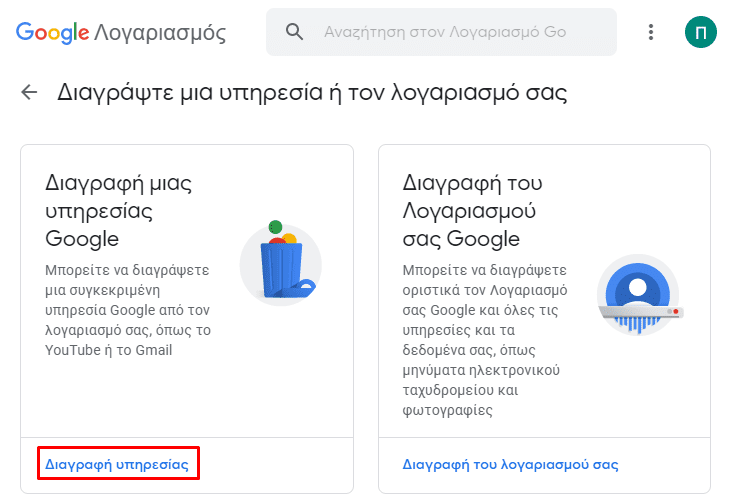Click description mentioning YouTube ή το Gmail
Image resolution: width=732 pixels, height=500 pixels.
pos(128,310)
